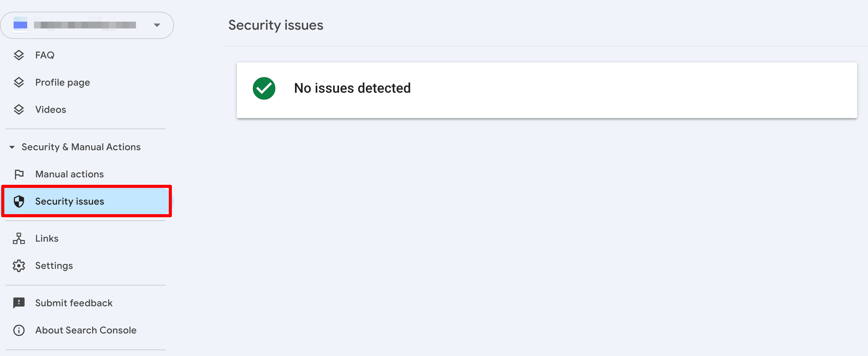Click the Security issues page heading
Image resolution: width=868 pixels, height=356 pixels.
click(x=276, y=25)
